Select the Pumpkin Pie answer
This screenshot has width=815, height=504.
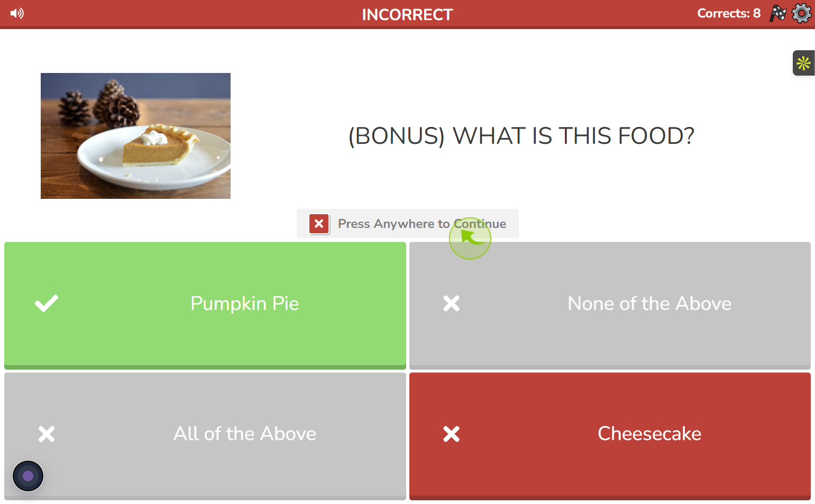[x=205, y=305]
